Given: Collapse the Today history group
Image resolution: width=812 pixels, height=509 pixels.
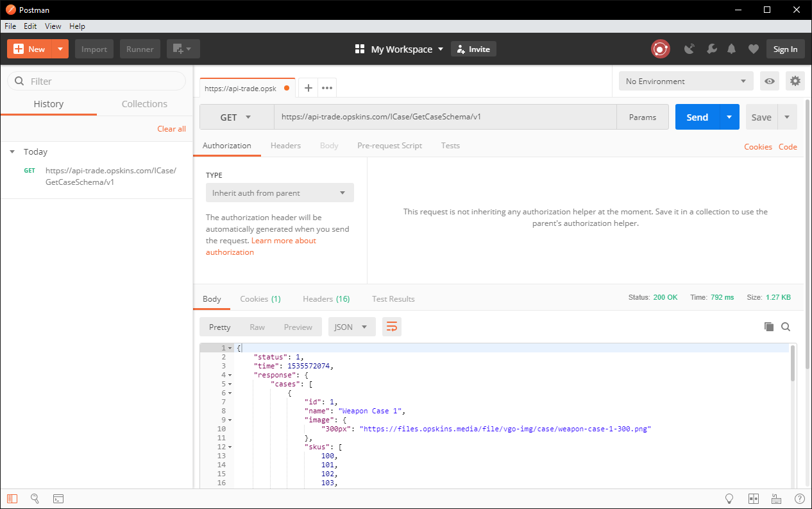Looking at the screenshot, I should click(x=12, y=152).
